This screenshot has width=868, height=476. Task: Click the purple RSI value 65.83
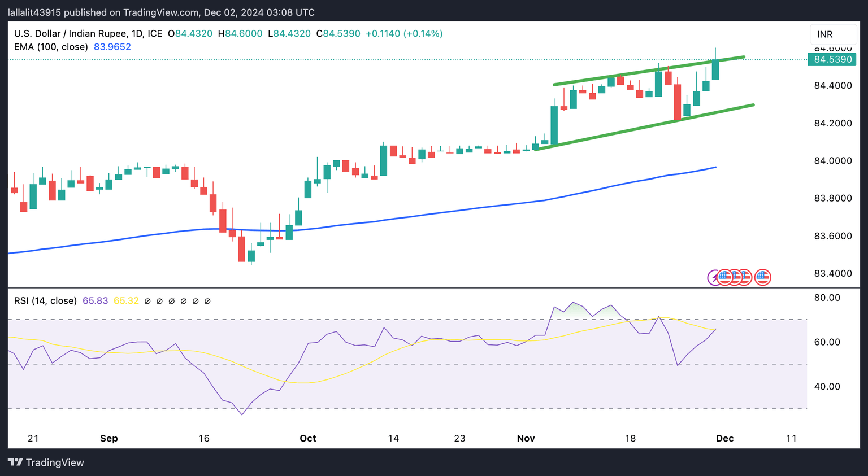point(95,301)
